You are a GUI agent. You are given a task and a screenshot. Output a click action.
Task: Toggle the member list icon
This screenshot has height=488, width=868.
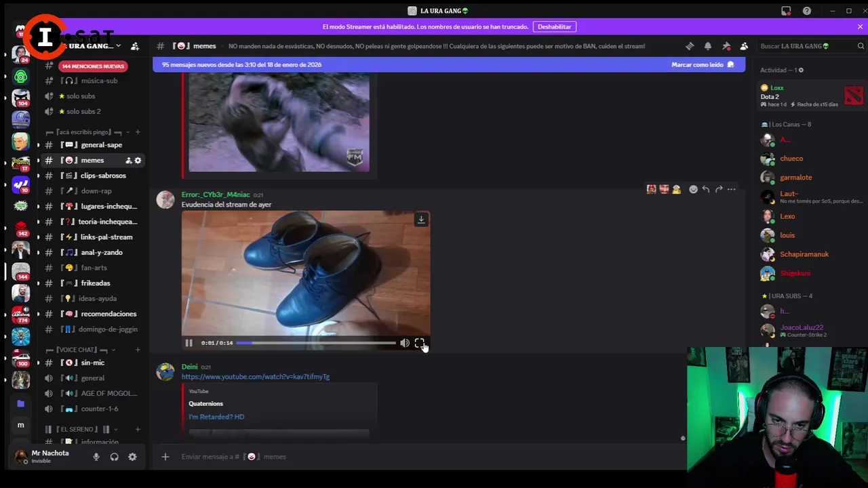click(x=744, y=46)
